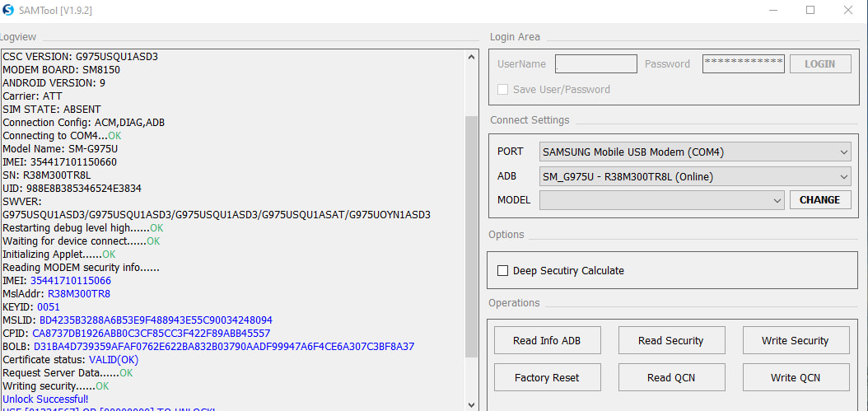
Task: Click 'SN: R38M300TR8L' log line
Action: (x=46, y=175)
